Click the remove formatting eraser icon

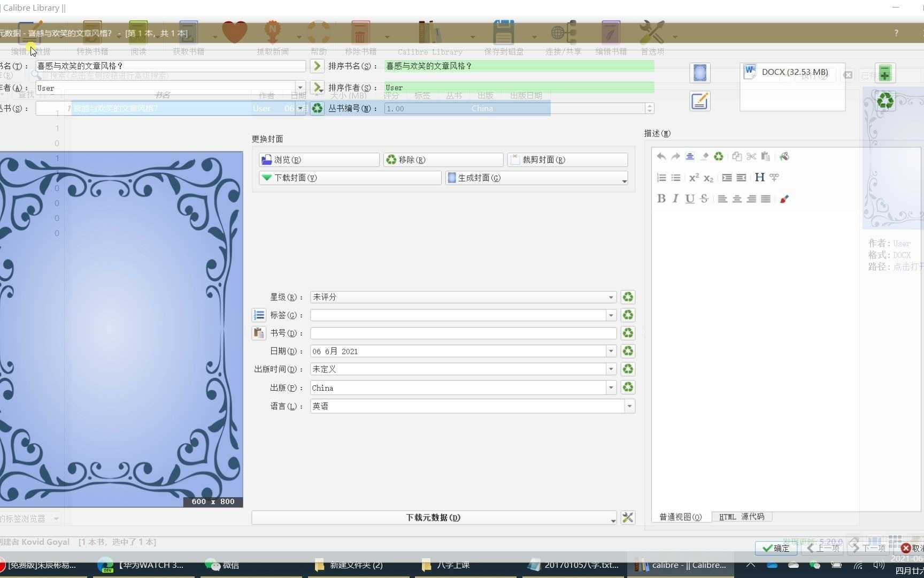(x=704, y=156)
